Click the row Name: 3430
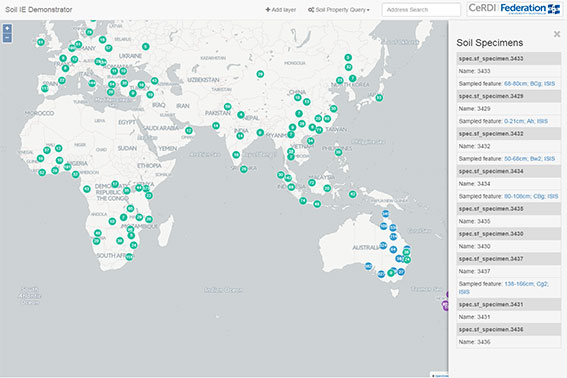Screen dimensions: 567x378 point(509,246)
